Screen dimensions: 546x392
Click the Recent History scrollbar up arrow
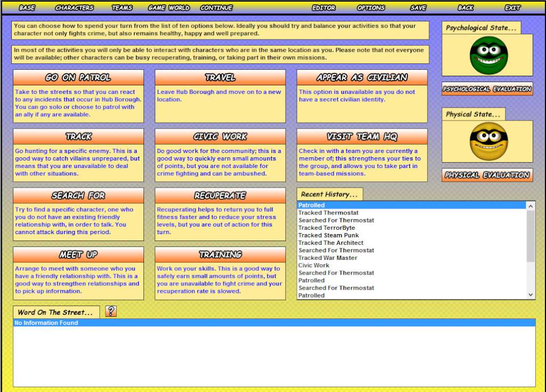[531, 205]
